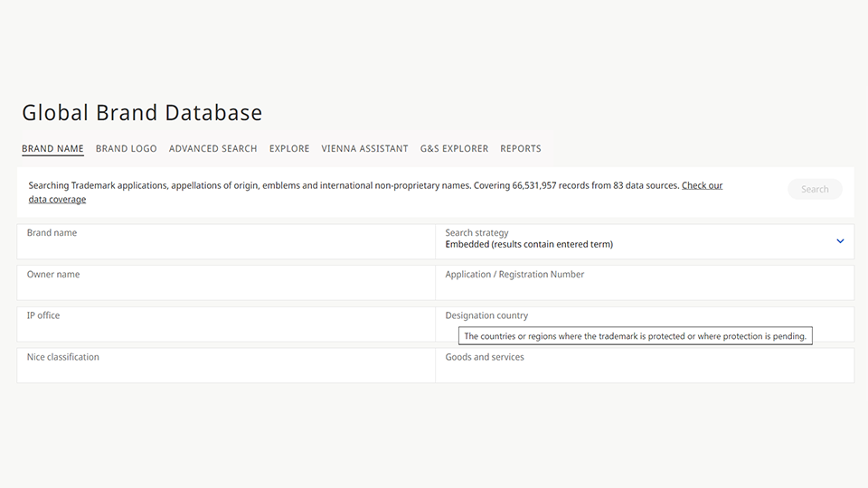Click the Global Brand Database heading

point(142,113)
